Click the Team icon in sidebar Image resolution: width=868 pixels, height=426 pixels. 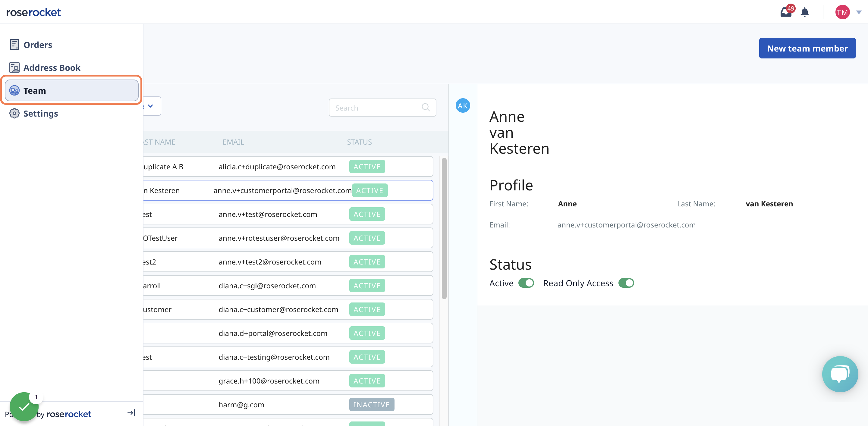click(x=14, y=90)
